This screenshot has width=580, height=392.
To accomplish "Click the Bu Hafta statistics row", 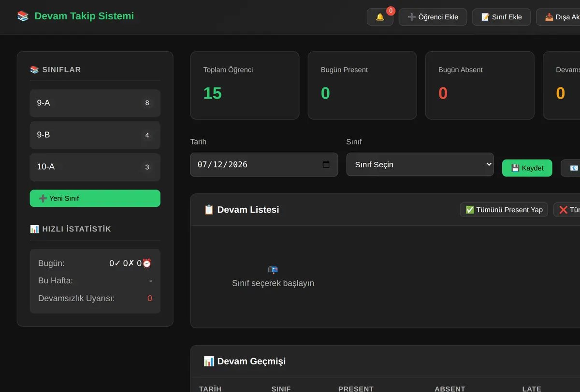I will pos(95,281).
